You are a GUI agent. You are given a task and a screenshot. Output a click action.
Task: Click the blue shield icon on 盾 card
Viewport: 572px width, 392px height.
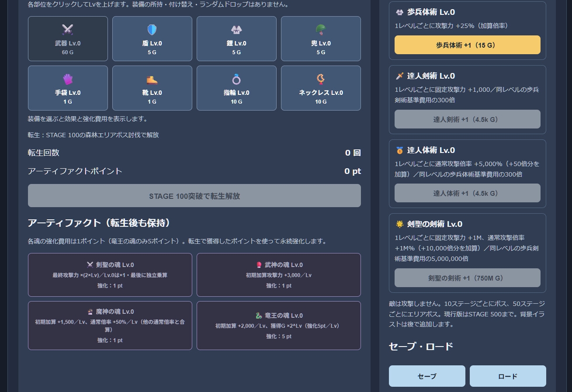(x=152, y=30)
